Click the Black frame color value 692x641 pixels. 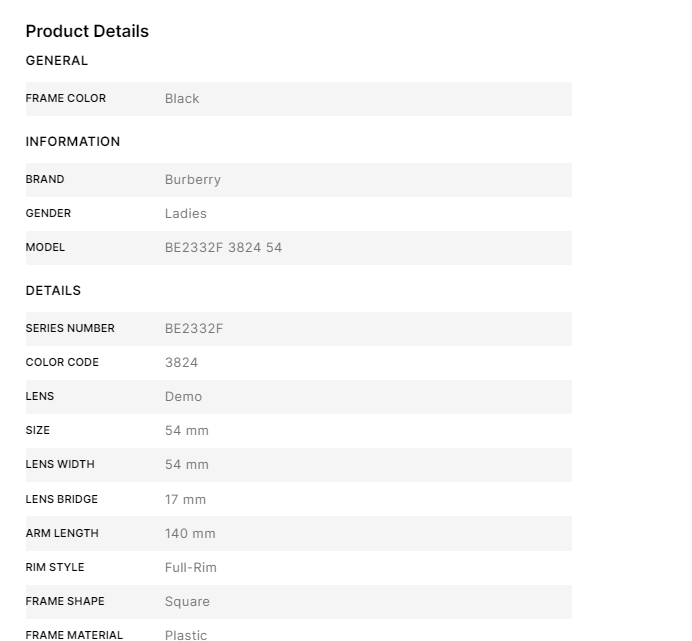coord(182,99)
